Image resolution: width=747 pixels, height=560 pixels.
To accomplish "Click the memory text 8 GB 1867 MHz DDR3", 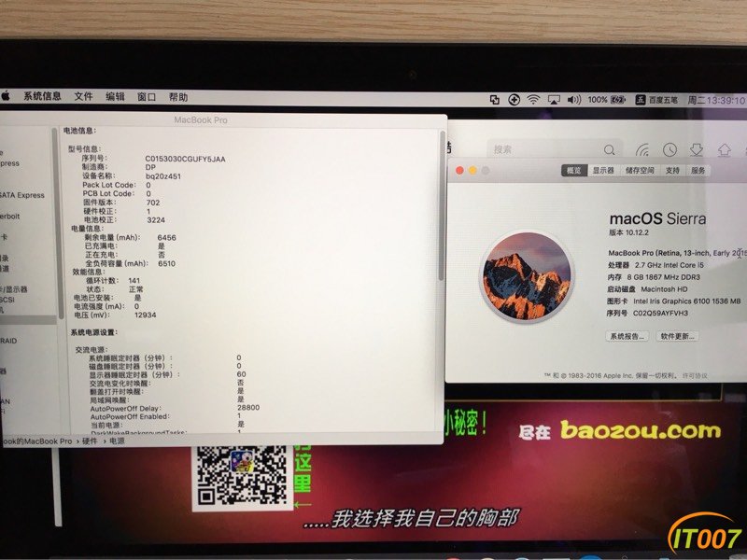I will [x=664, y=276].
